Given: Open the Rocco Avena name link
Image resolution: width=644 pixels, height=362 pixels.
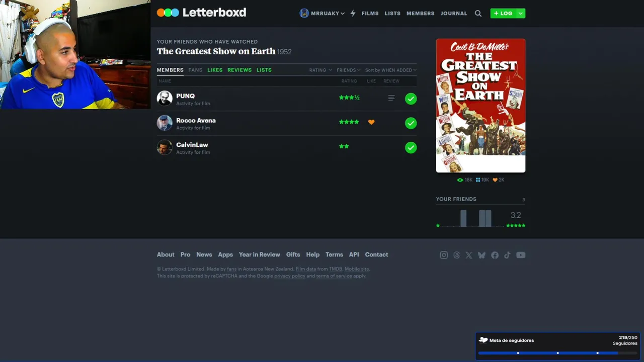Looking at the screenshot, I should point(196,120).
